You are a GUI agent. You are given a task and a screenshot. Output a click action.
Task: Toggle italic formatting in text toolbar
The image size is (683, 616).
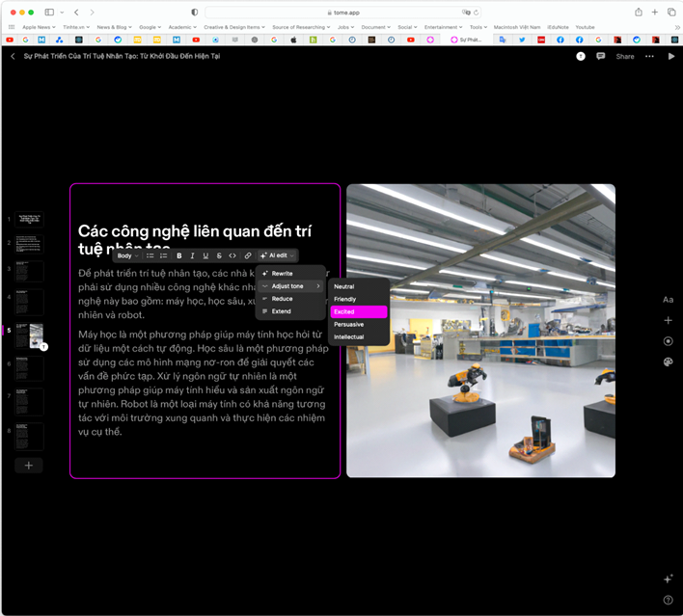point(192,255)
